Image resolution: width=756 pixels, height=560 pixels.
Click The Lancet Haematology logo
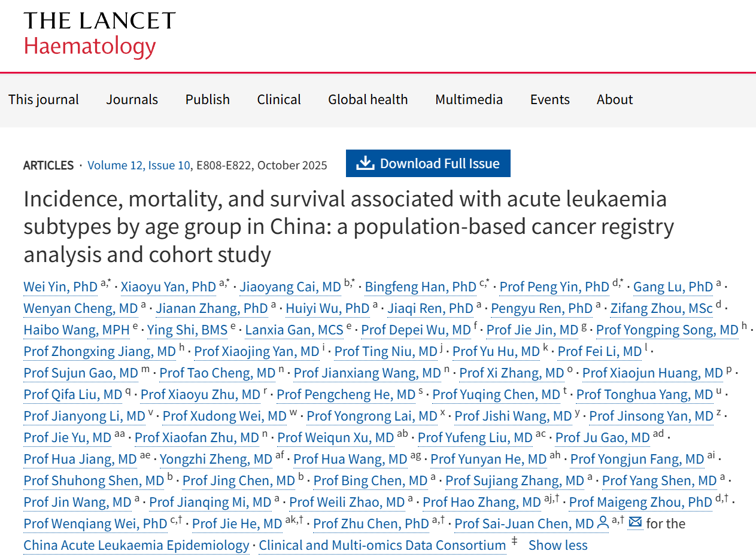click(99, 34)
